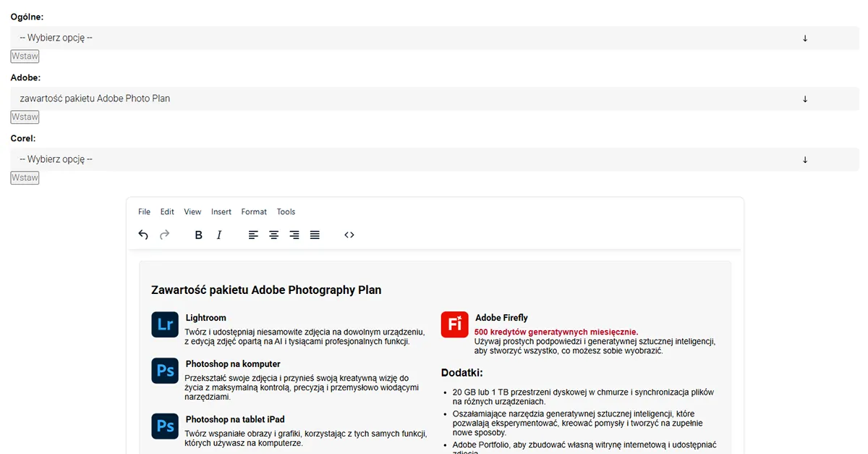Justify text in editor
The width and height of the screenshot is (868, 454).
pyautogui.click(x=315, y=235)
